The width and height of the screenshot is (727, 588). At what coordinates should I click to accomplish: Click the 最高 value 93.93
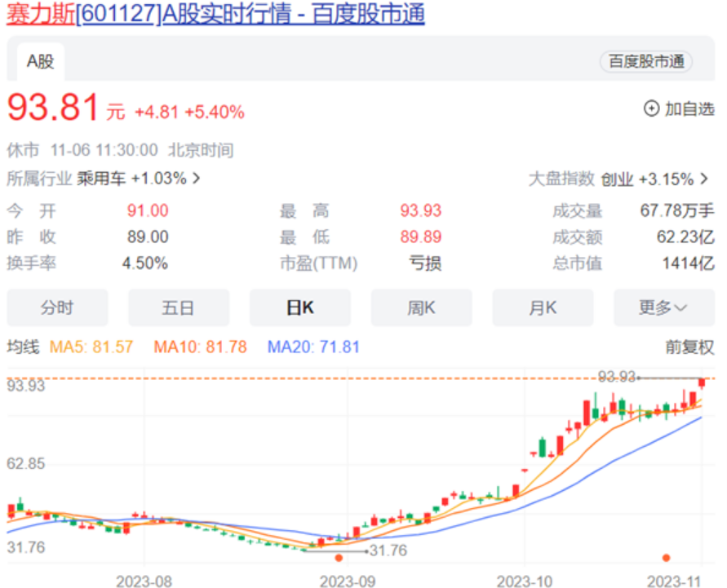[420, 211]
